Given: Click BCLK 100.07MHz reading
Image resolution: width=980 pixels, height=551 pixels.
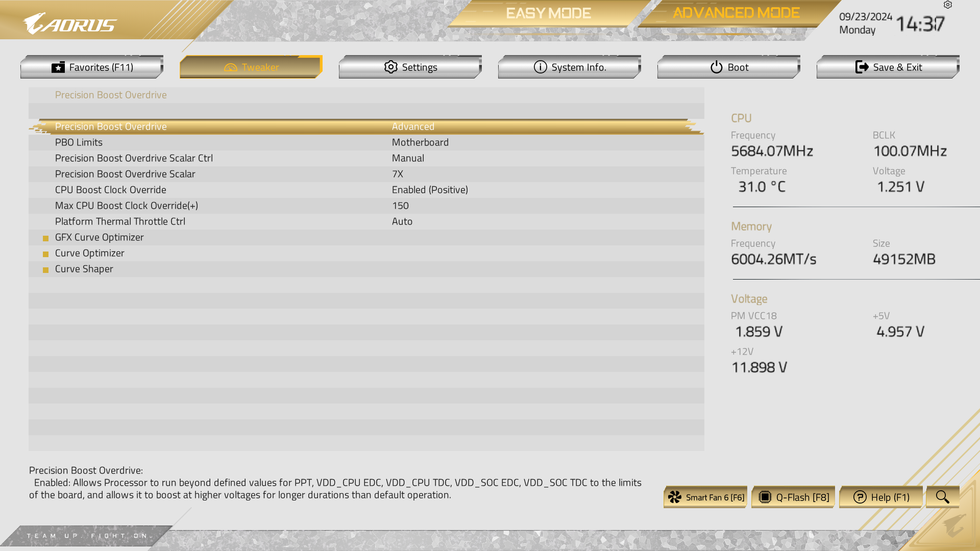Looking at the screenshot, I should click(910, 151).
